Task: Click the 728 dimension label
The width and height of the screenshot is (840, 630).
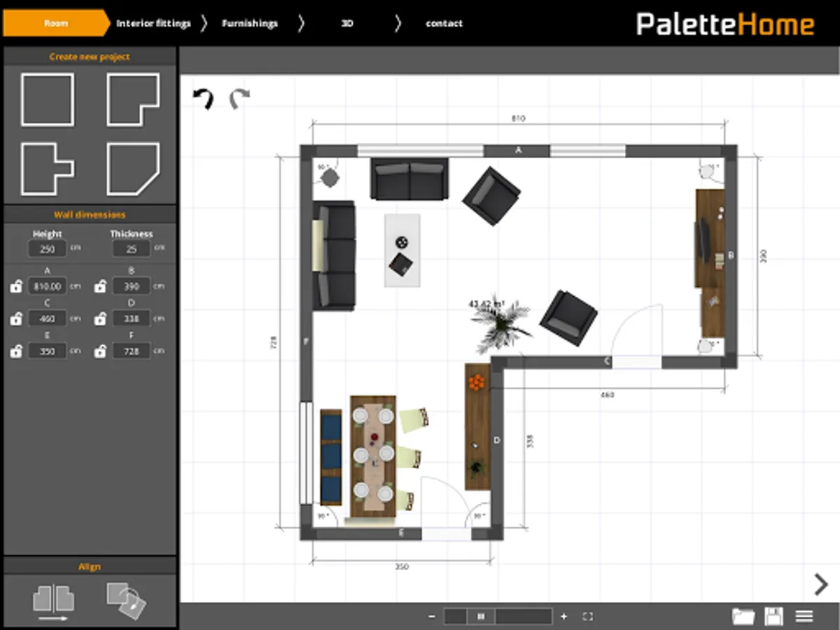Action: (274, 342)
